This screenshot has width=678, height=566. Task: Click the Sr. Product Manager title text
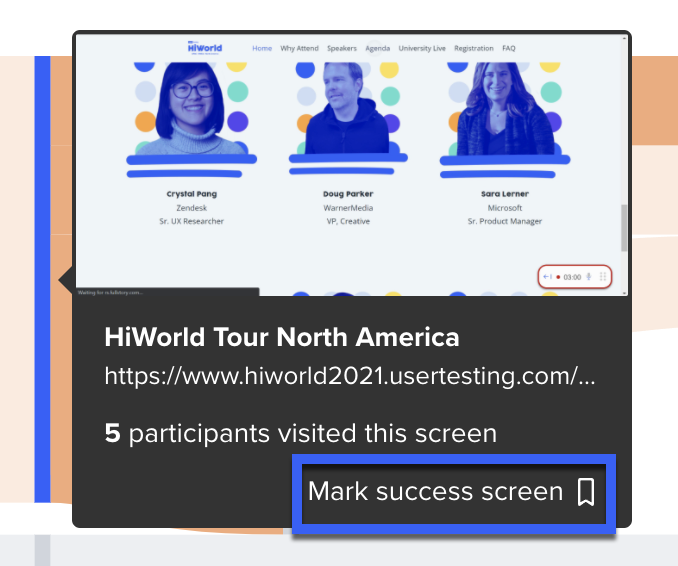point(505,221)
